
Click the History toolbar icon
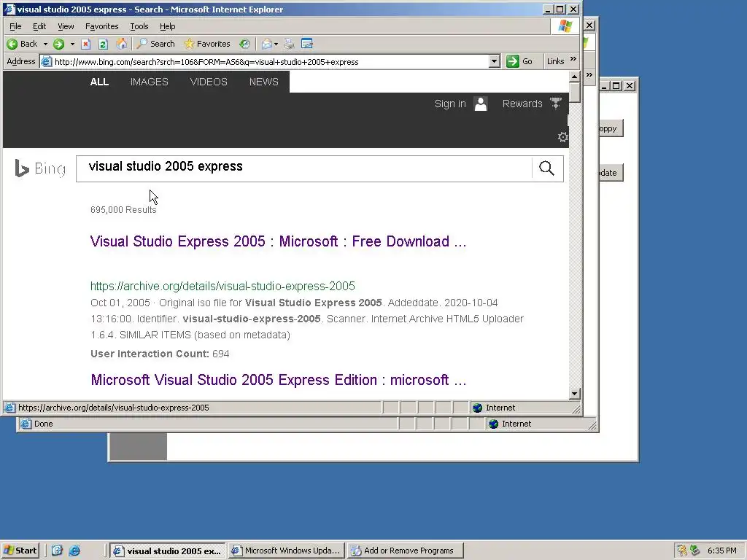[244, 44]
